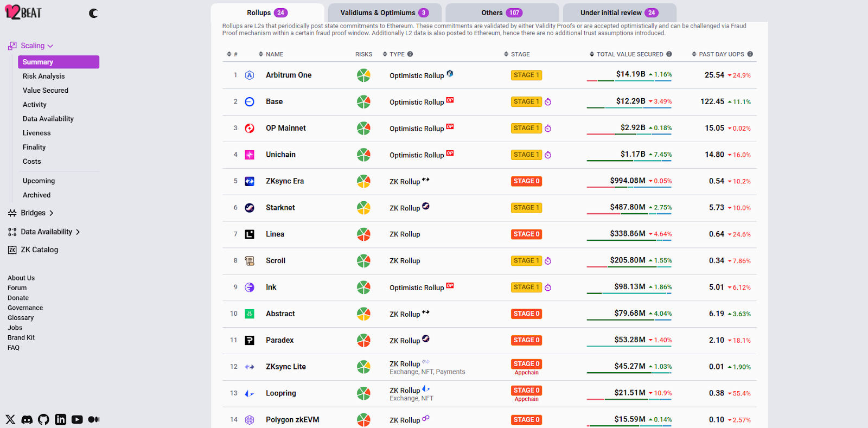
Task: Open the GitHub social icon
Action: coord(43,419)
